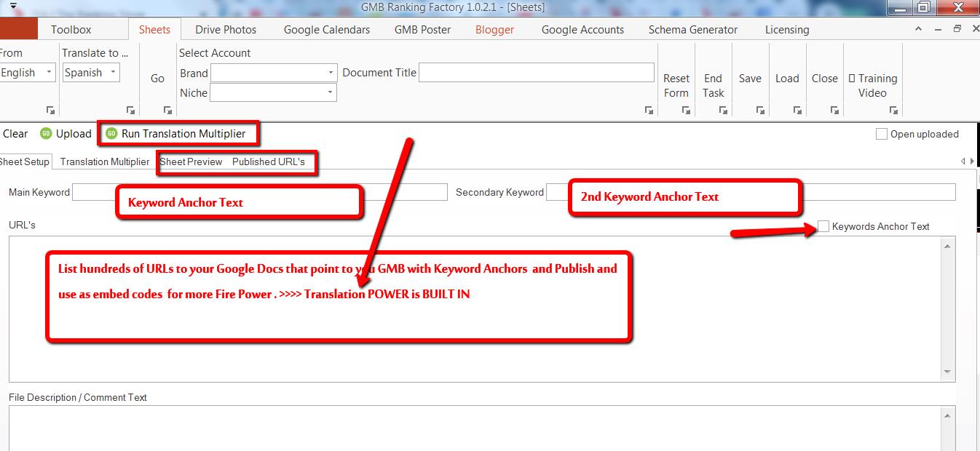Click the Clear button
Viewport: 980px width, 451px height.
[x=15, y=134]
